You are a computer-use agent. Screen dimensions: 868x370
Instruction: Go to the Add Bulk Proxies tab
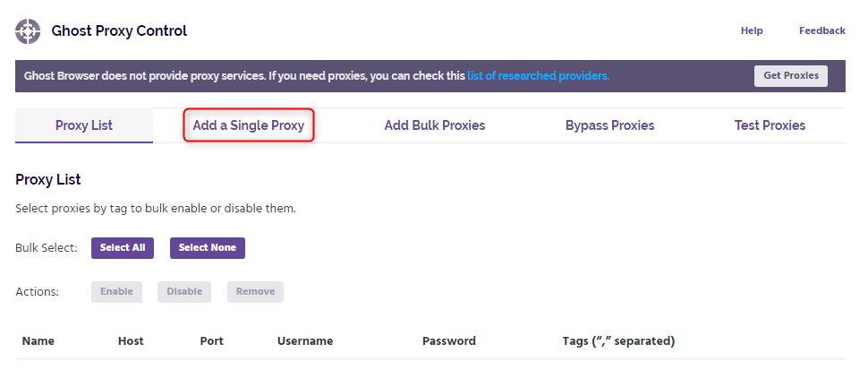pyautogui.click(x=435, y=125)
